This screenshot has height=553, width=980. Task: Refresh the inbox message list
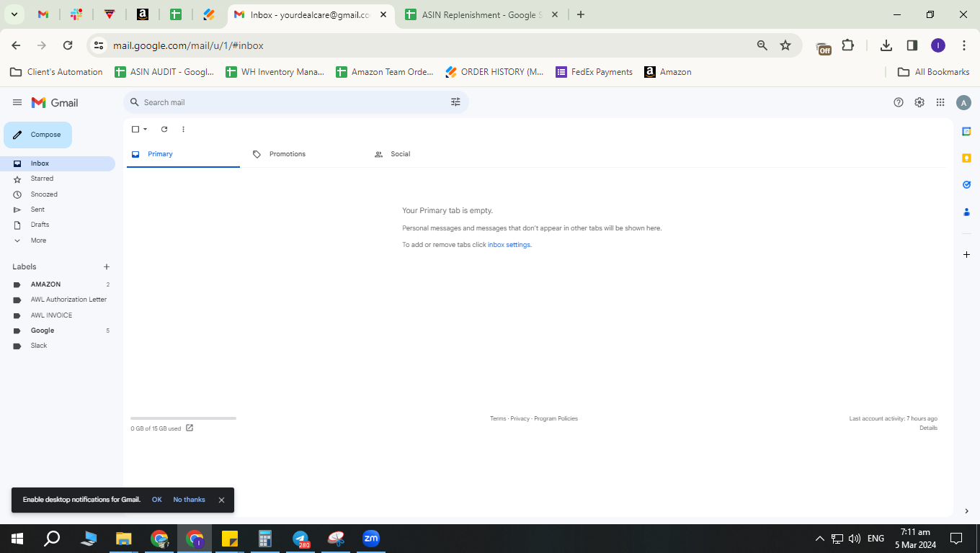coord(164,130)
